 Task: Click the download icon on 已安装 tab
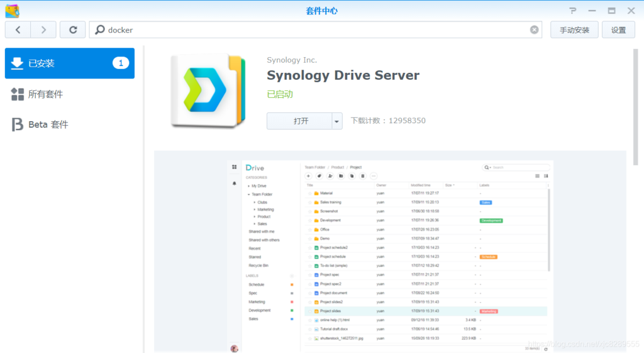(17, 63)
